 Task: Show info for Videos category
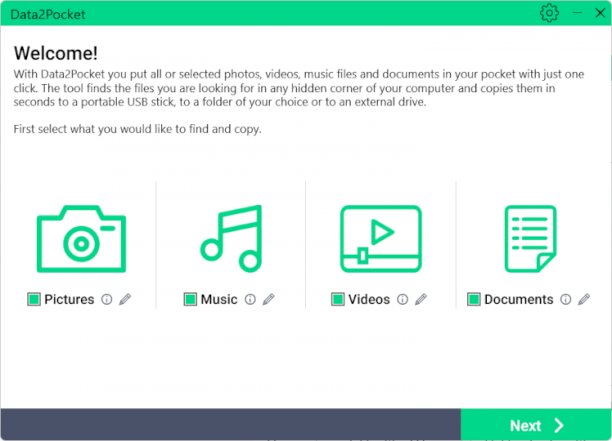tap(402, 299)
